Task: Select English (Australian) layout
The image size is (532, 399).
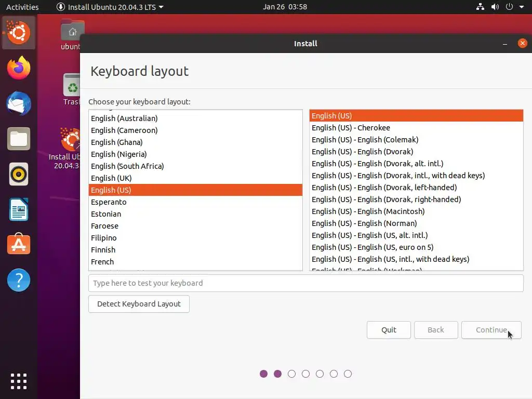Action: (x=195, y=118)
